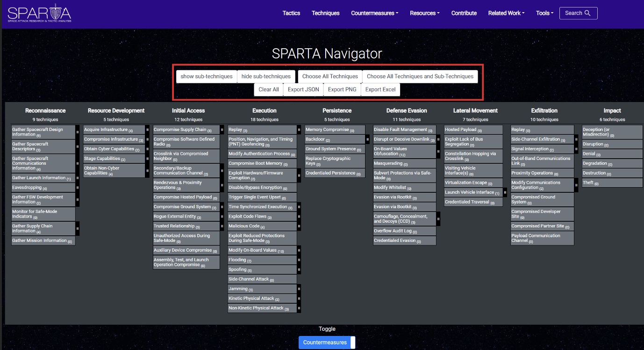
Task: Select Monitor for Safe-Mode Indicators technique
Action: coord(43,214)
